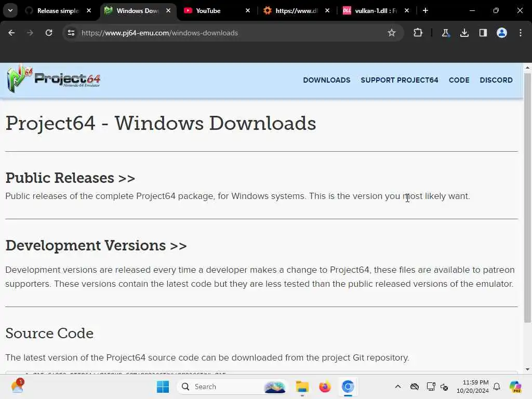Open the Windows Start menu
The width and height of the screenshot is (532, 399).
[x=163, y=387]
